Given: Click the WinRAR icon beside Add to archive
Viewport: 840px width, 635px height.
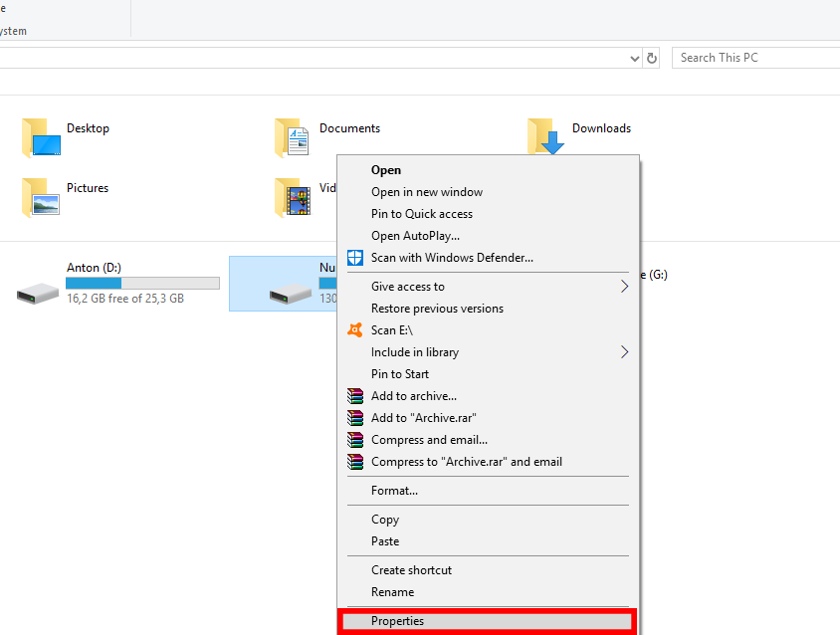Looking at the screenshot, I should (x=354, y=395).
